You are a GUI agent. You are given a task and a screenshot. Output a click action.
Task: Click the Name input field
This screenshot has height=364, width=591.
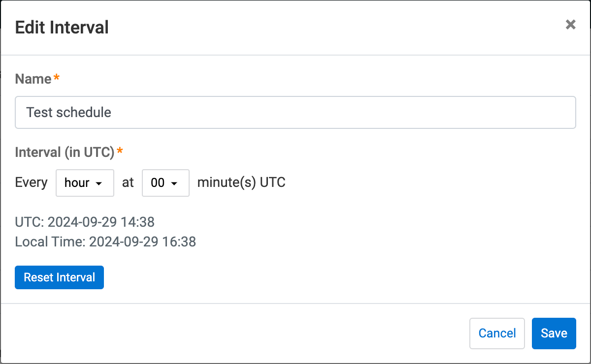295,113
